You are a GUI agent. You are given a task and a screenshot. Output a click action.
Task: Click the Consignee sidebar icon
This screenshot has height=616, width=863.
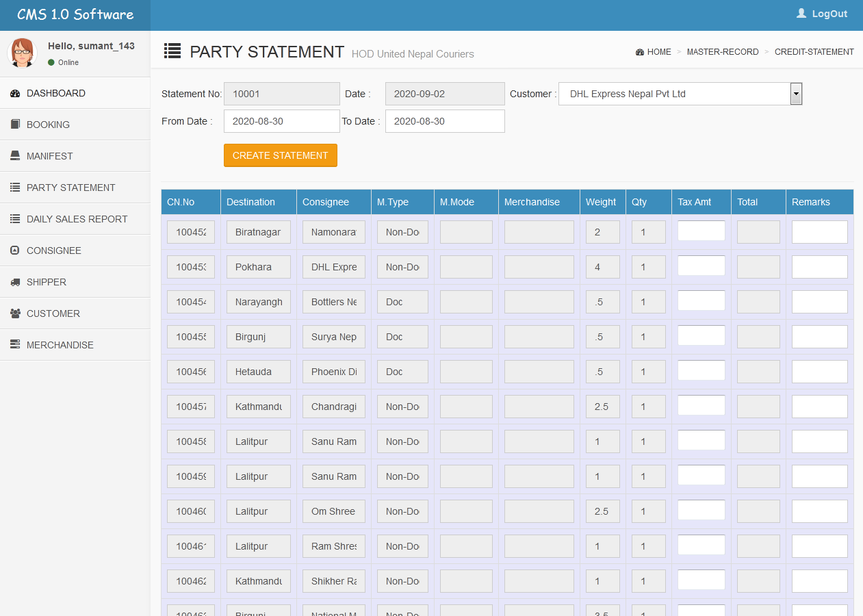(15, 251)
